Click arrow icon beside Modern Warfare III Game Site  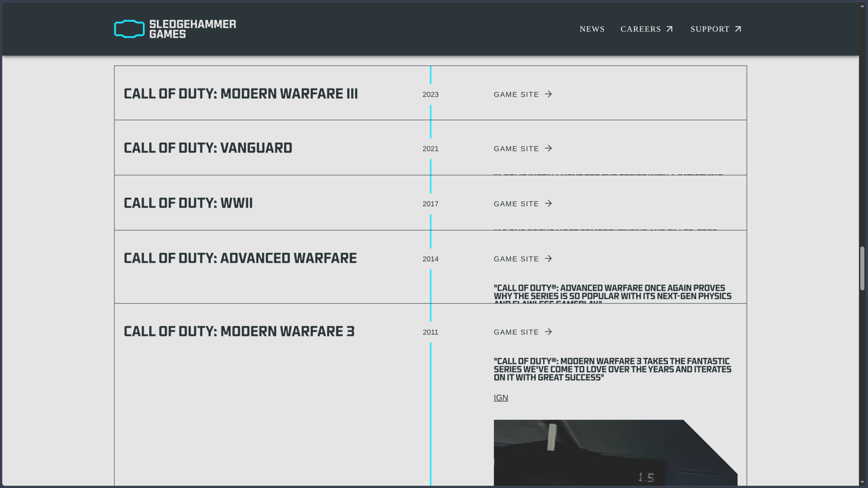pos(548,94)
